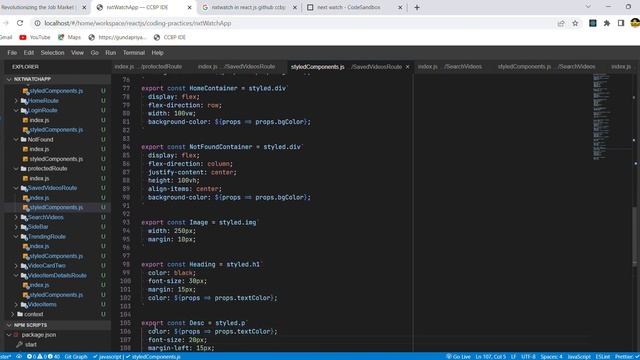This screenshot has width=640, height=360.
Task: Open index.js under LoginRoute
Action: point(39,120)
